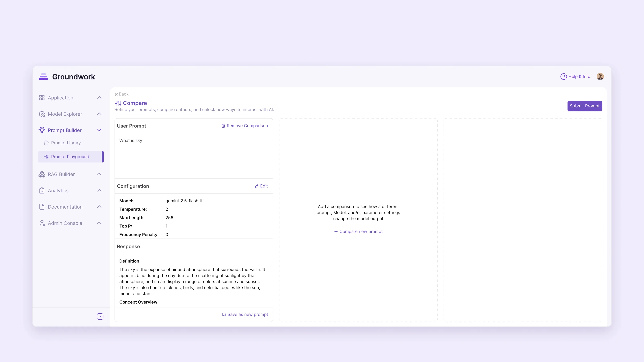Image resolution: width=644 pixels, height=362 pixels.
Task: Click the save icon beside Save as new prompt
Action: click(224, 315)
